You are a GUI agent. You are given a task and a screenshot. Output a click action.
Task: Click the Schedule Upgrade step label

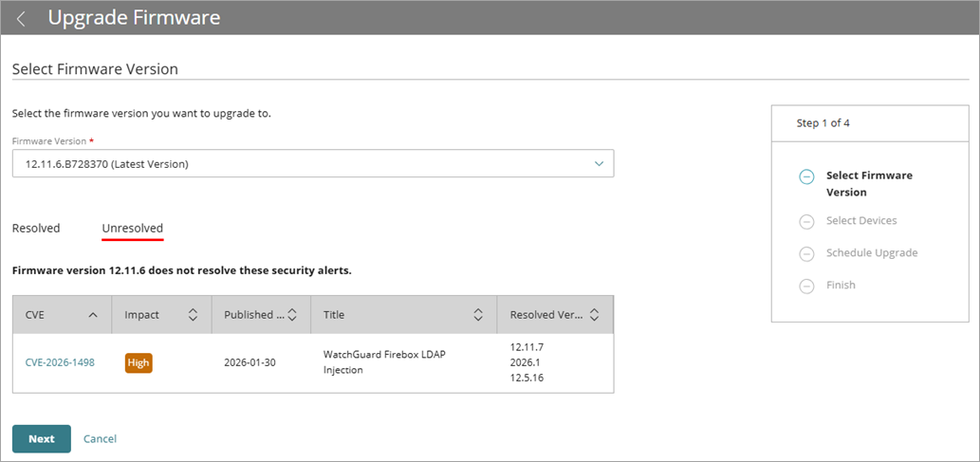click(872, 252)
